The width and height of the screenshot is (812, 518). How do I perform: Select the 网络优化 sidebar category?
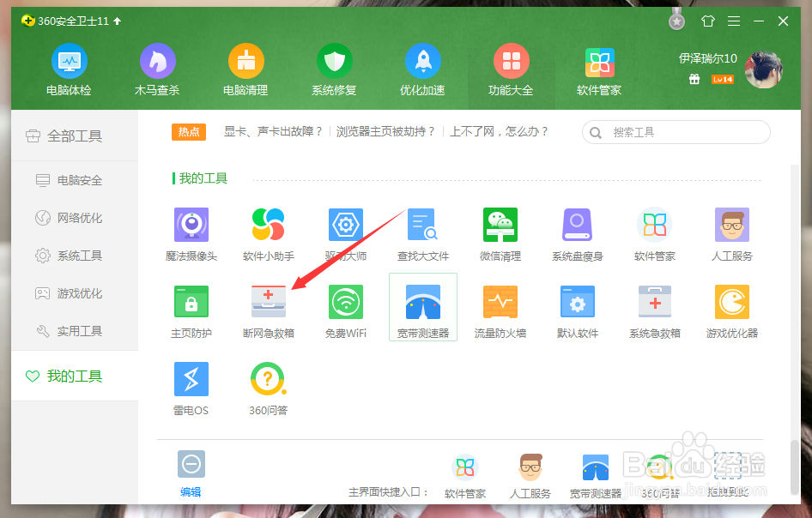click(x=75, y=218)
